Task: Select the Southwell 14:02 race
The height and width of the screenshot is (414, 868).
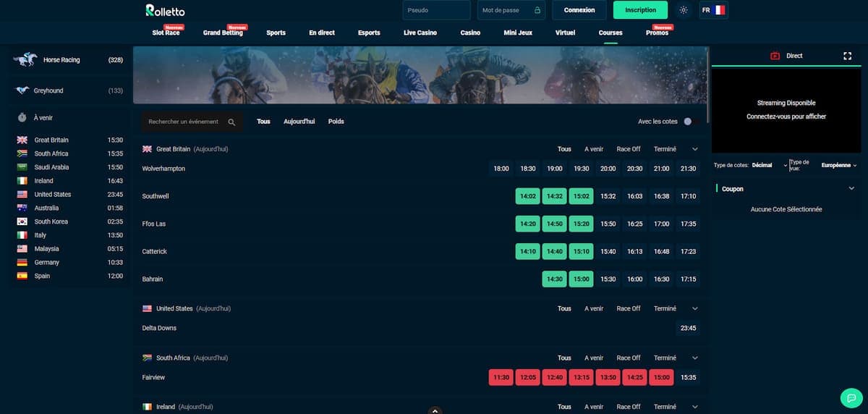Action: pos(528,196)
